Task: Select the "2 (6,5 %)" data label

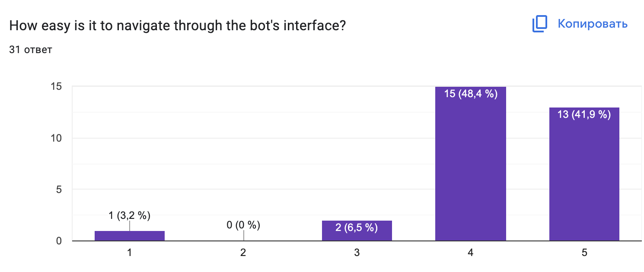Action: 357,228
